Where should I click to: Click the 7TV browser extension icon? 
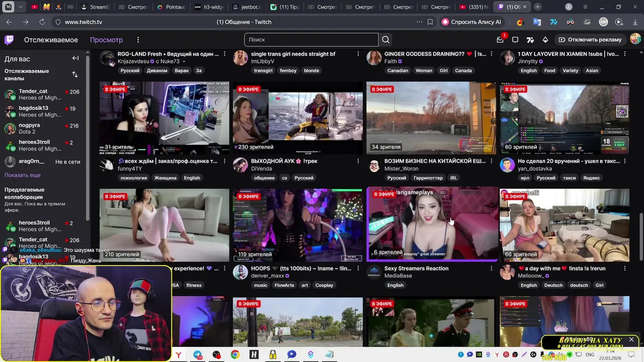point(553,22)
